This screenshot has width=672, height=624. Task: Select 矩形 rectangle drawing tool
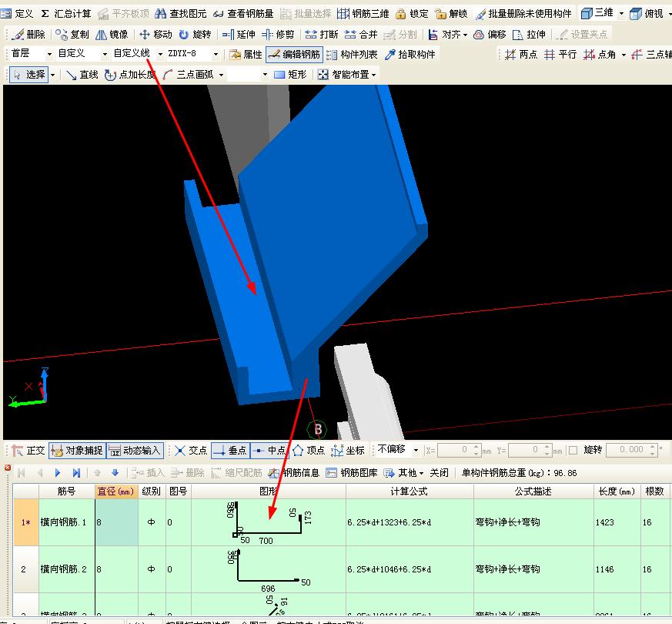[x=290, y=75]
